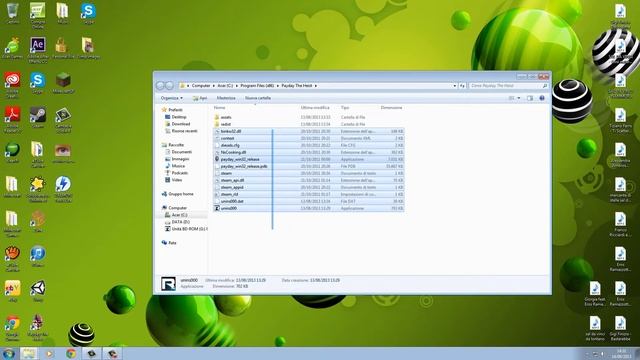Launch Minecraft desktop shortcut
Screen dimensions: 640x360
click(x=63, y=83)
